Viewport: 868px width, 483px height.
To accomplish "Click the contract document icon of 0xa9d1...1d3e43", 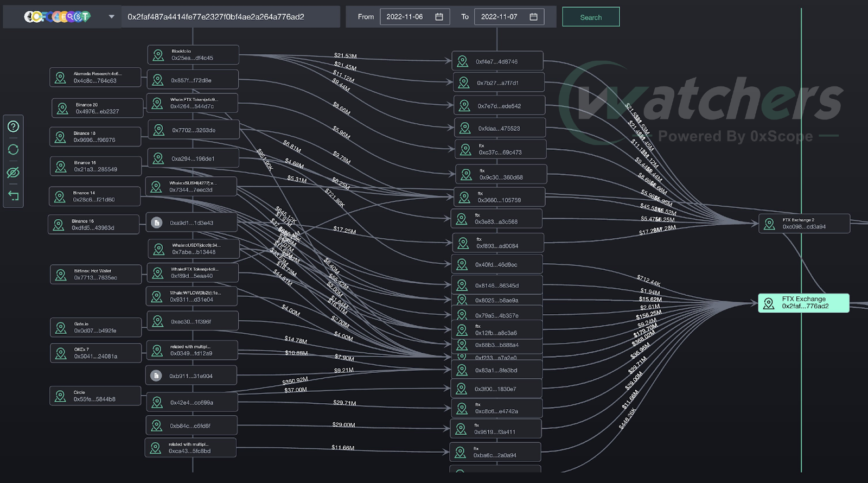I will pyautogui.click(x=157, y=223).
